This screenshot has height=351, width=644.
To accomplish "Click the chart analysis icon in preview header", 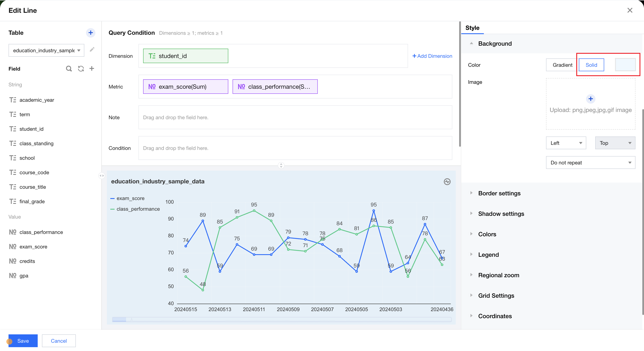I will coord(447,181).
